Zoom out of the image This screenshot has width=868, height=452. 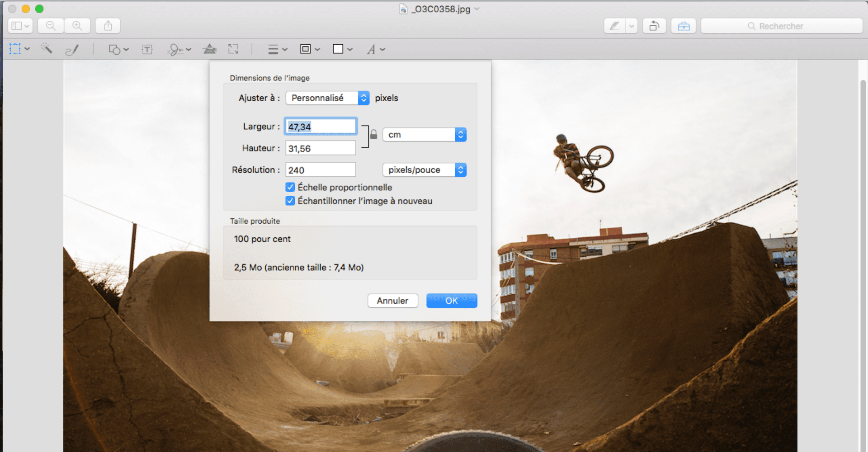point(51,26)
